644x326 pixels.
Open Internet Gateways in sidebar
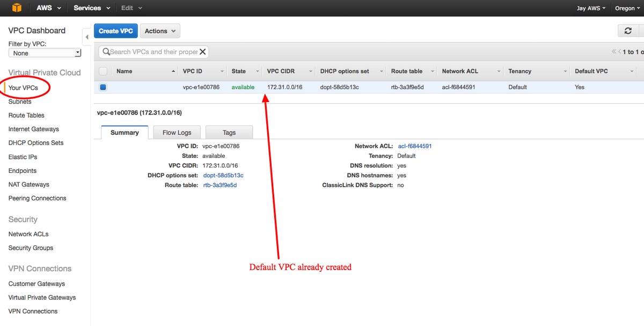(34, 129)
